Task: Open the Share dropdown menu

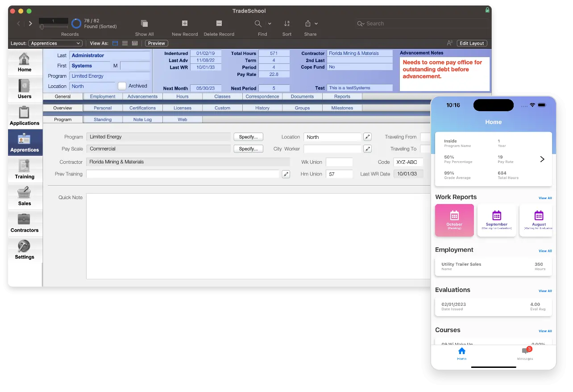Action: click(x=316, y=23)
